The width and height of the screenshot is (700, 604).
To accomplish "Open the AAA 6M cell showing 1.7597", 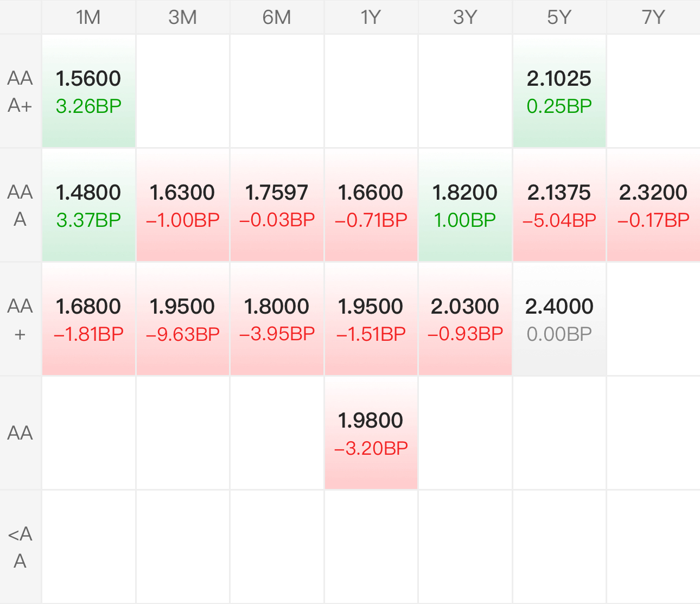I will point(277,206).
